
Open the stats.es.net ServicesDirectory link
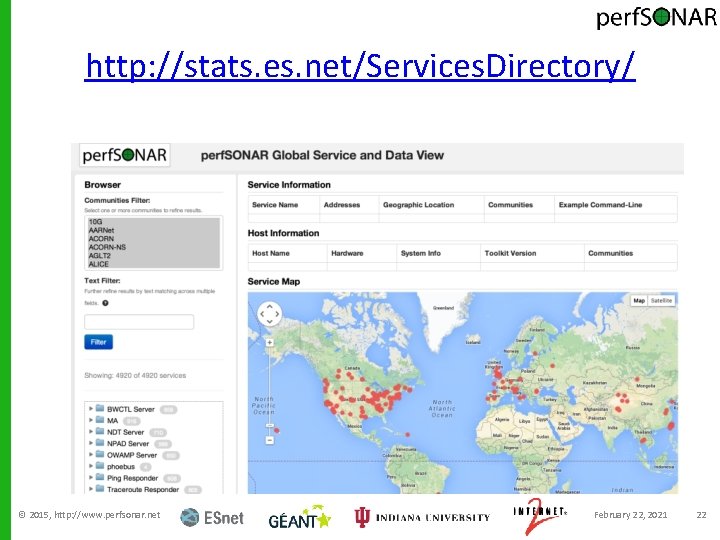360,67
